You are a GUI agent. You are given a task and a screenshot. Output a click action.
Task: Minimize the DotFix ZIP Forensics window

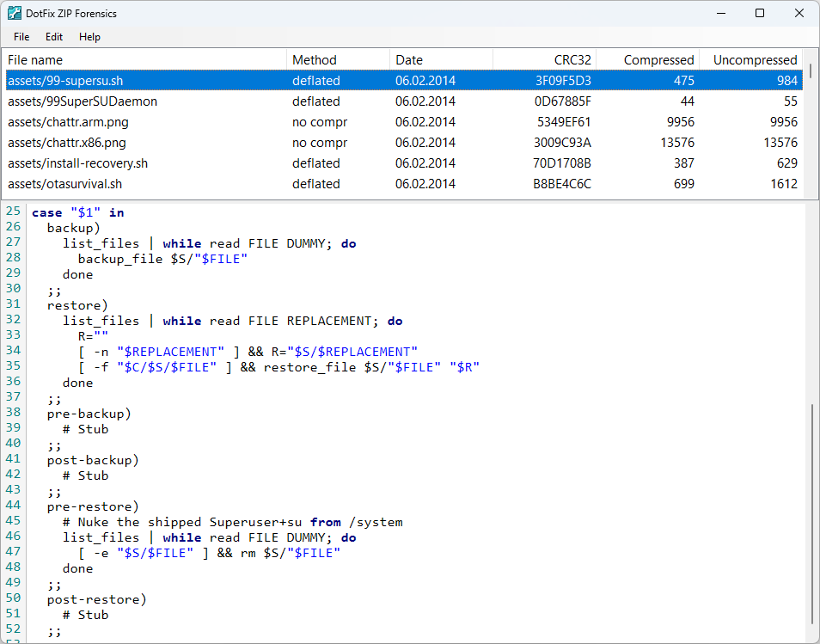point(721,13)
